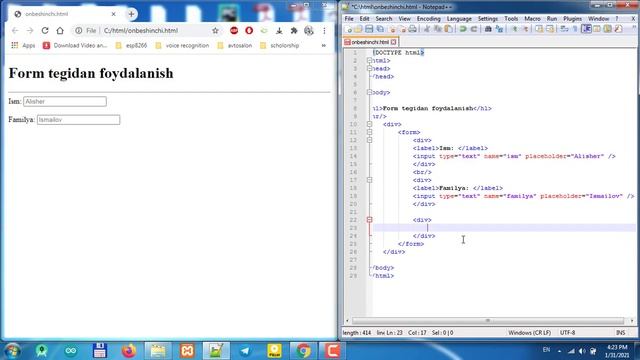640x360 pixels.
Task: Click the adblock extension icon in Chrome
Action: 234,31
